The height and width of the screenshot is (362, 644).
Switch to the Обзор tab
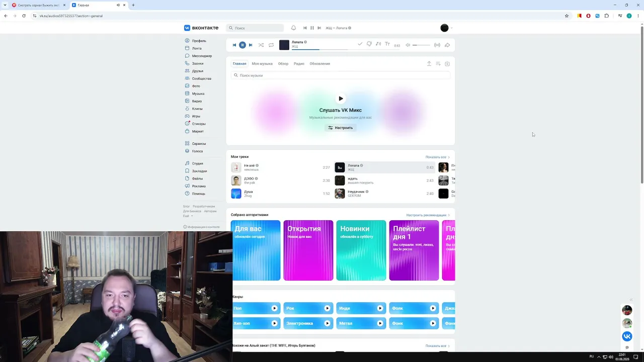(283, 64)
